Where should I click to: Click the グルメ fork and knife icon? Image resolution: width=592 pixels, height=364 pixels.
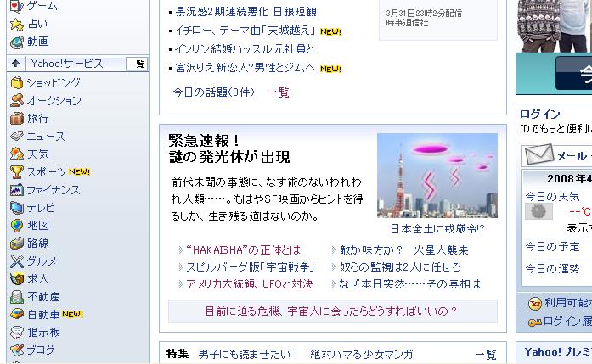(x=17, y=261)
